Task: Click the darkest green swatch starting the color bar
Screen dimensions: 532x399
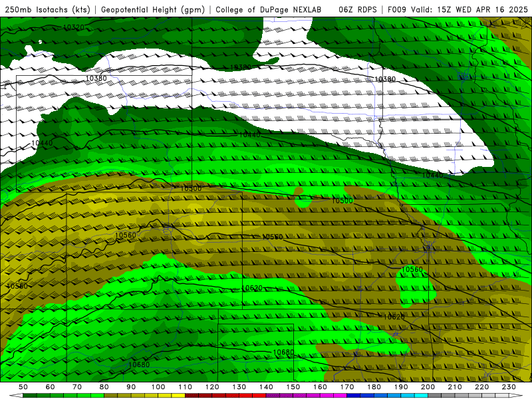Action: click(x=30, y=396)
